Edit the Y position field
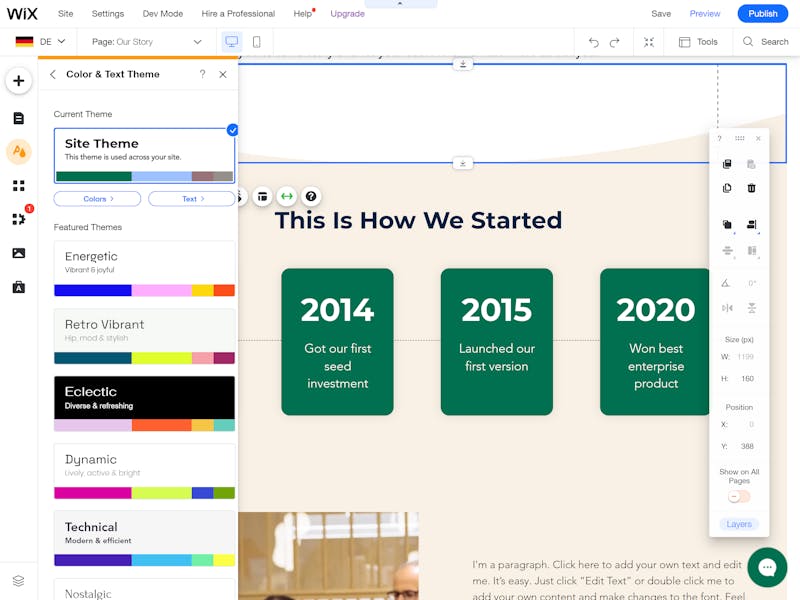The image size is (800, 600). pos(746,446)
